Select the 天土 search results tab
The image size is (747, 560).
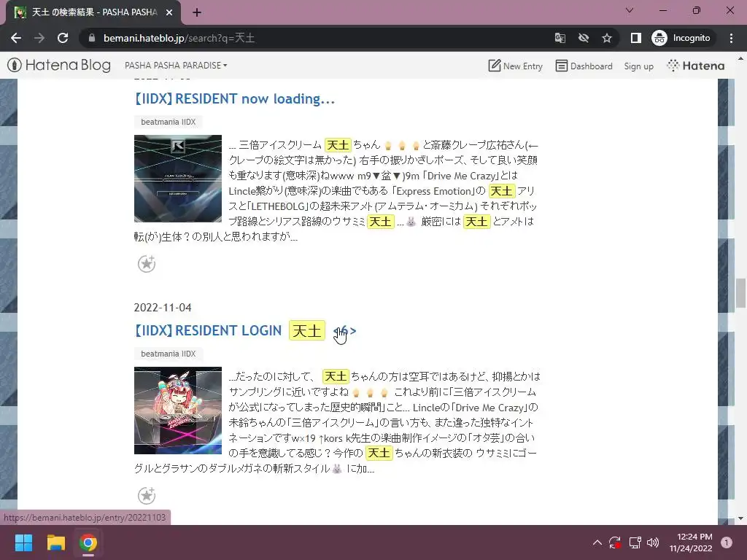point(93,12)
